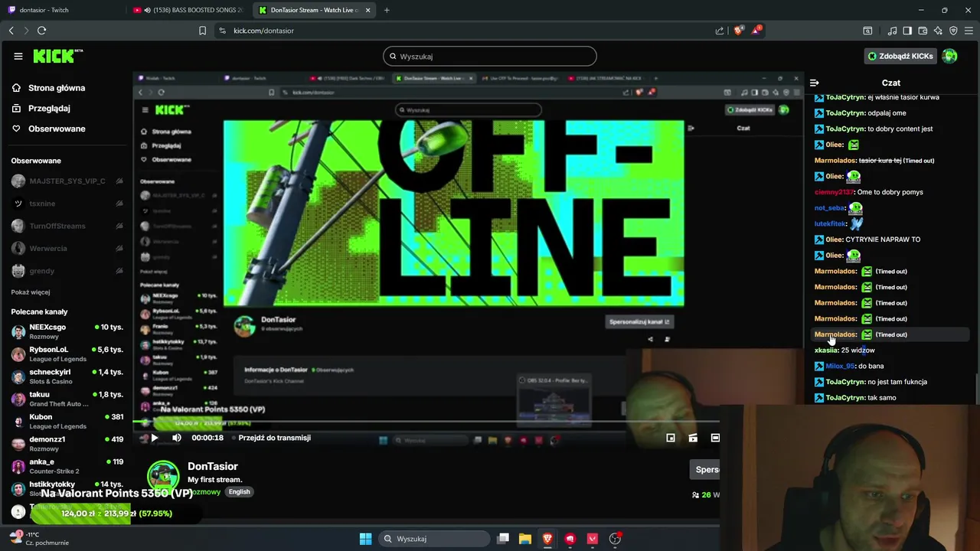Open File Explorer from the taskbar

tap(525, 539)
